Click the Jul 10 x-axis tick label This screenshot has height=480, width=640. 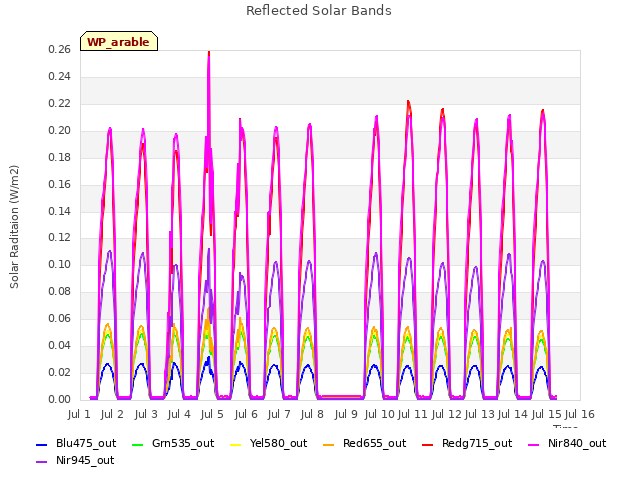[x=379, y=414]
